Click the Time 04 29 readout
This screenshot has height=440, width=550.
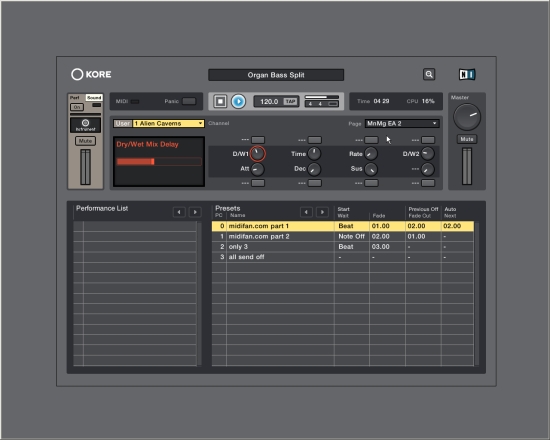point(373,101)
